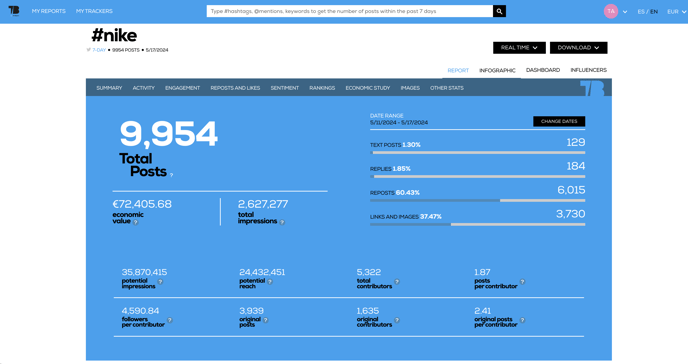Viewport: 688px width, 364px height.
Task: Go to My Reports
Action: tap(48, 11)
